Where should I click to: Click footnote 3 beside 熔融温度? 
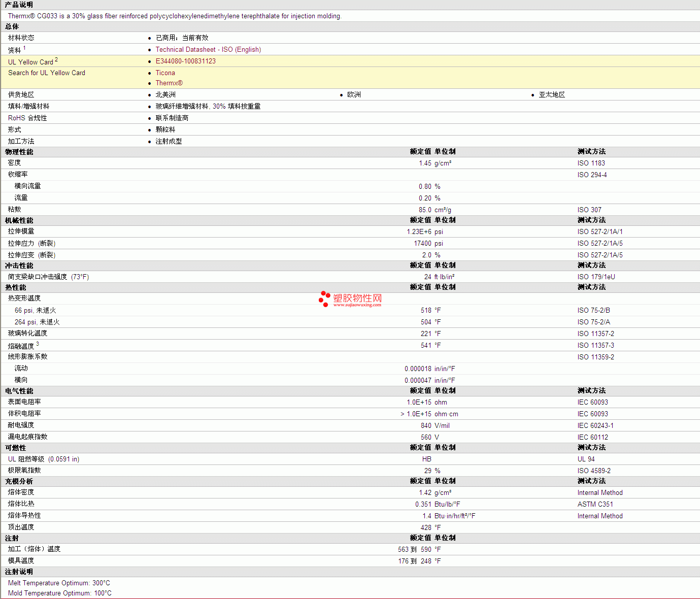pyautogui.click(x=38, y=344)
